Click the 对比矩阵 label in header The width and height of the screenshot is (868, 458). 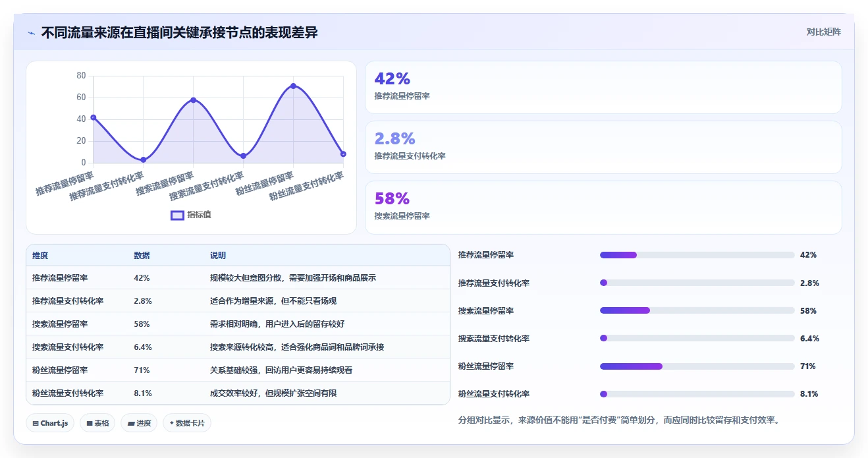823,32
